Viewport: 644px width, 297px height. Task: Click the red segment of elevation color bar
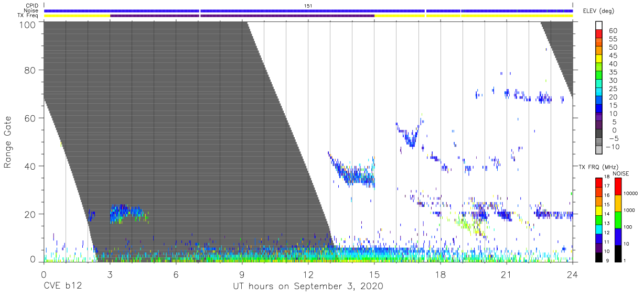[599, 35]
